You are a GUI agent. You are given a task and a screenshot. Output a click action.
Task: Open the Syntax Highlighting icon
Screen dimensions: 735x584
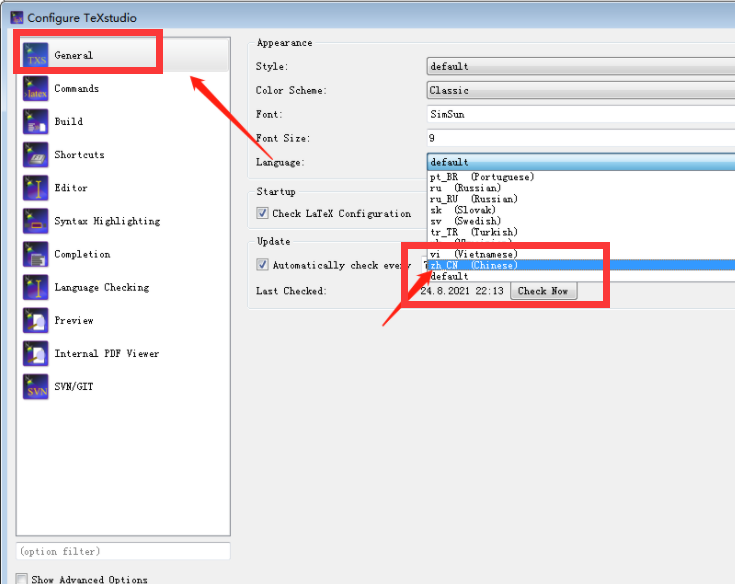coord(36,221)
